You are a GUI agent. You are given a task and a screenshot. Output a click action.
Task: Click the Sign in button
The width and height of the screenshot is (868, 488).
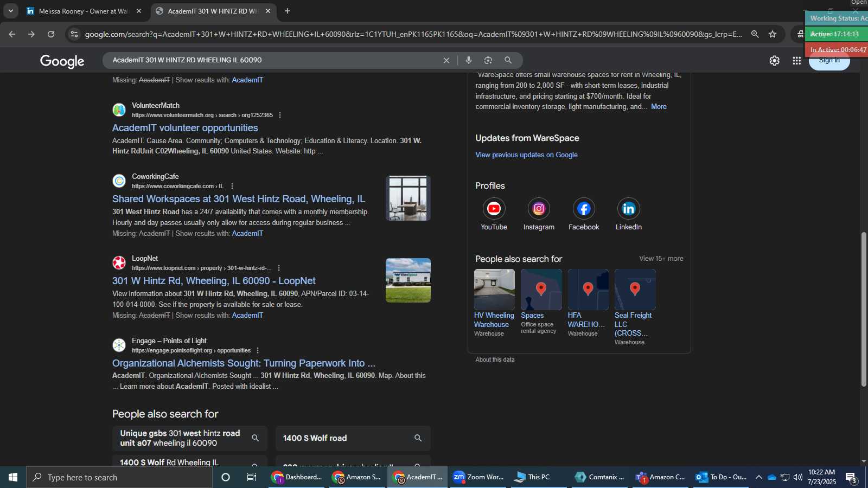tap(829, 60)
